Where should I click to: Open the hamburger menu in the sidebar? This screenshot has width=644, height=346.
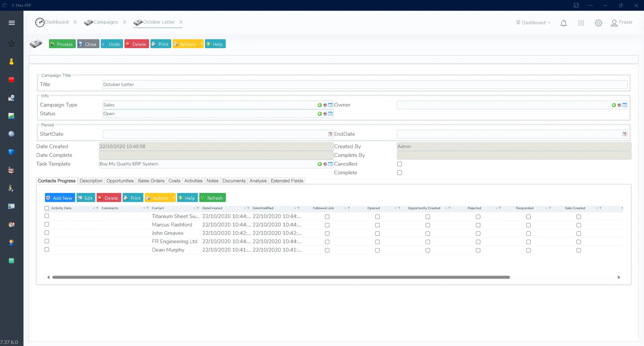pos(11,23)
